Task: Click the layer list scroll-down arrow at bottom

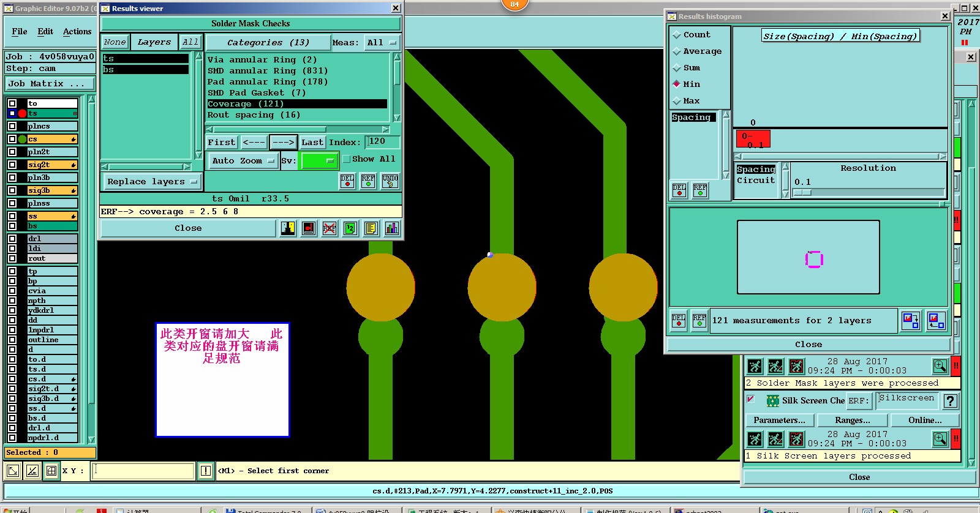Action: (x=91, y=440)
